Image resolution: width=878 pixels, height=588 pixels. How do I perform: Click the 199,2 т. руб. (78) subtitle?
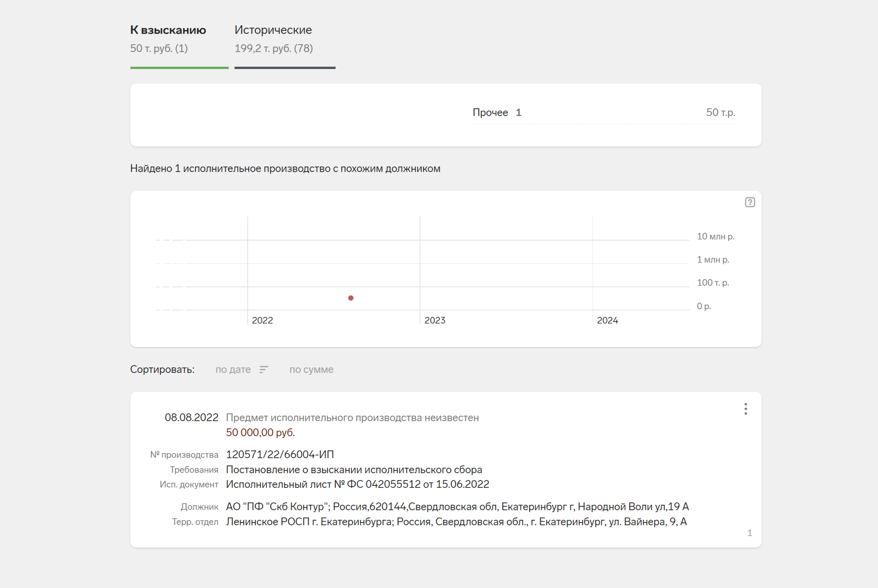[x=273, y=48]
